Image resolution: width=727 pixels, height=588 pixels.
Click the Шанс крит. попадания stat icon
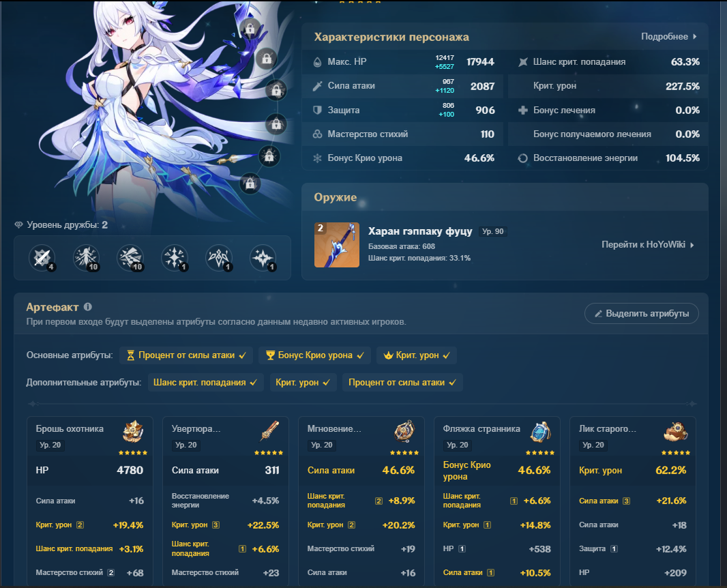(x=522, y=62)
